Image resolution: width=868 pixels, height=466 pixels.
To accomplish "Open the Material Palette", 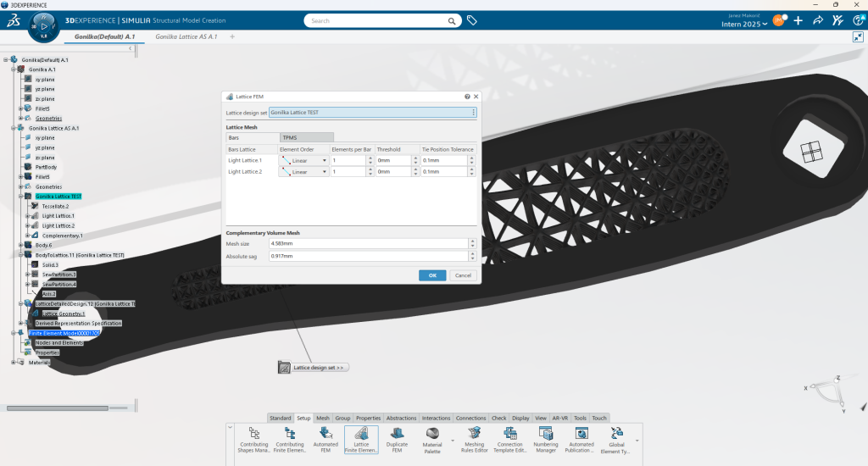I will tap(432, 440).
